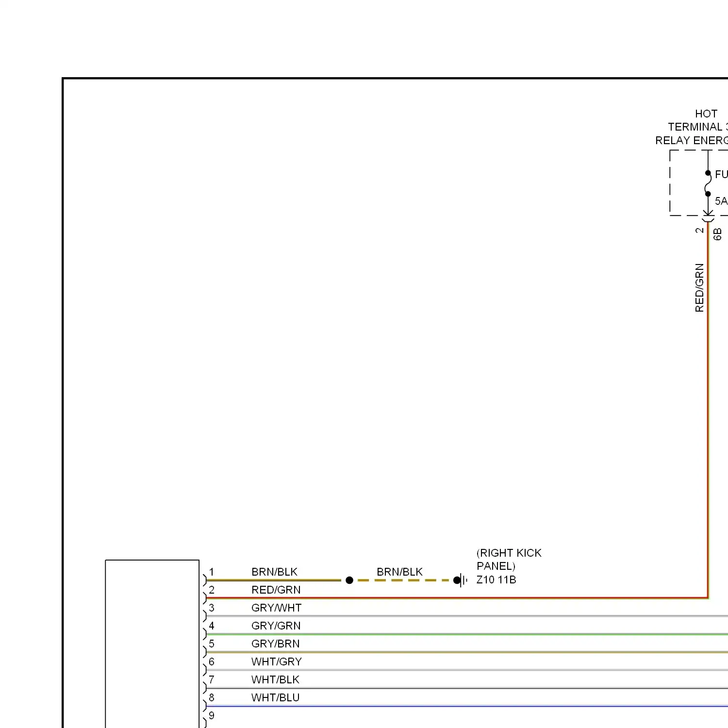Click the GRY/BRN wire label
Screen dimensions: 728x728
click(x=275, y=644)
